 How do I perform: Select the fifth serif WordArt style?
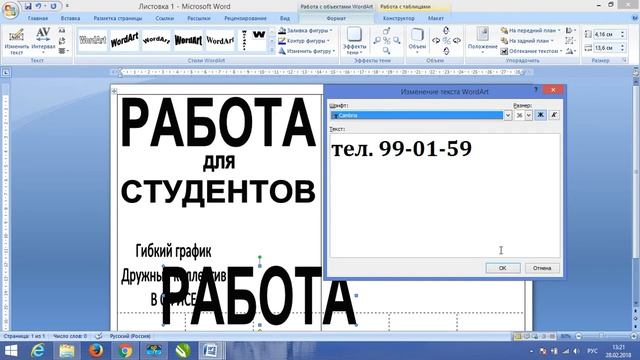(x=220, y=40)
